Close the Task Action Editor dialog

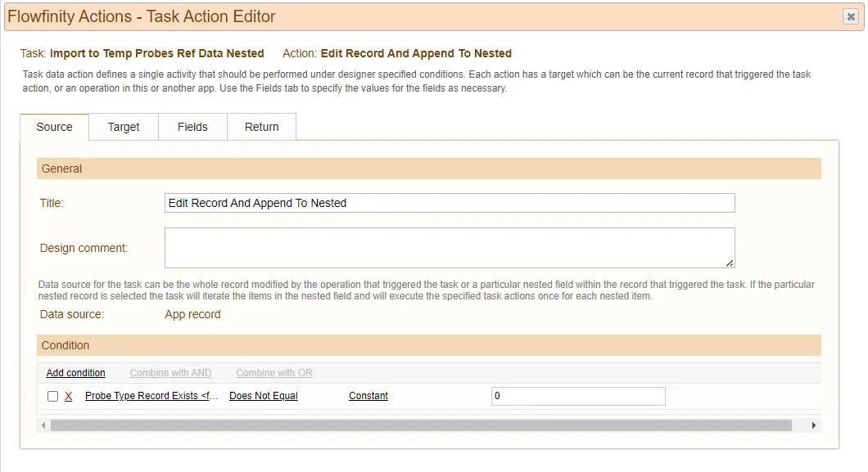pos(851,16)
